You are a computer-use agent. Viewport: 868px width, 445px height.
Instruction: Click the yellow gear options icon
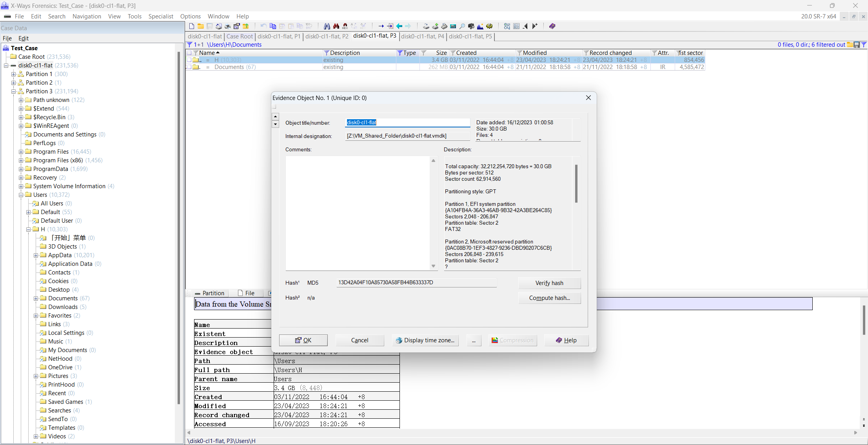pyautogui.click(x=489, y=26)
